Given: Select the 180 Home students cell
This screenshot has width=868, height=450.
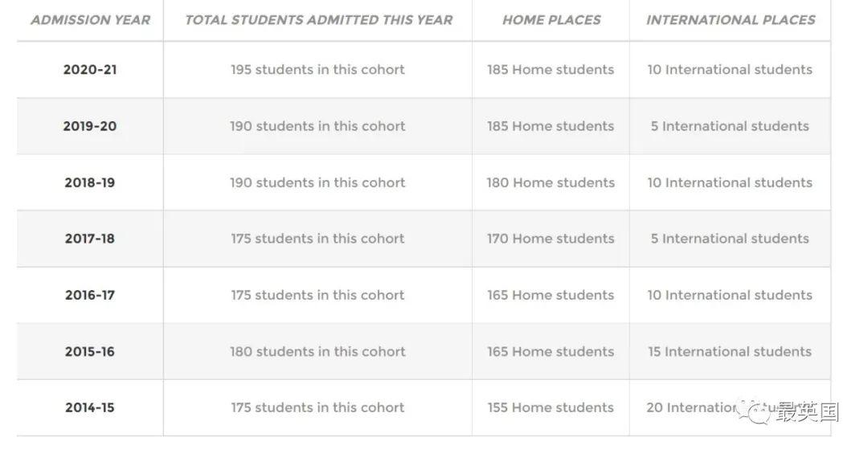Looking at the screenshot, I should click(x=551, y=182).
